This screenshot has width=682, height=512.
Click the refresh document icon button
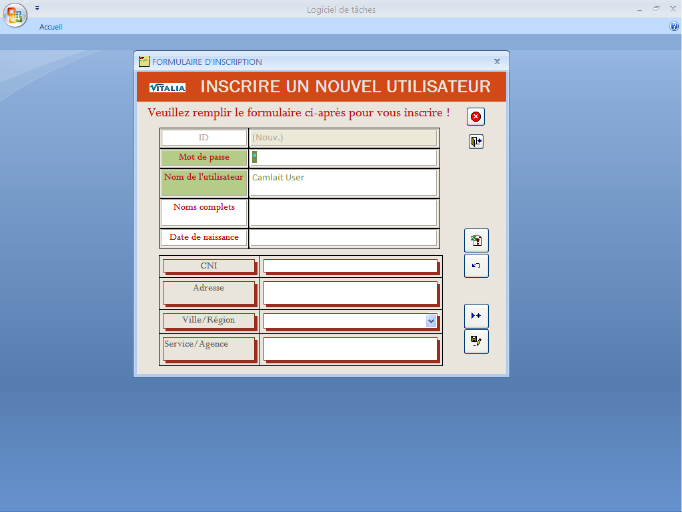(x=476, y=240)
